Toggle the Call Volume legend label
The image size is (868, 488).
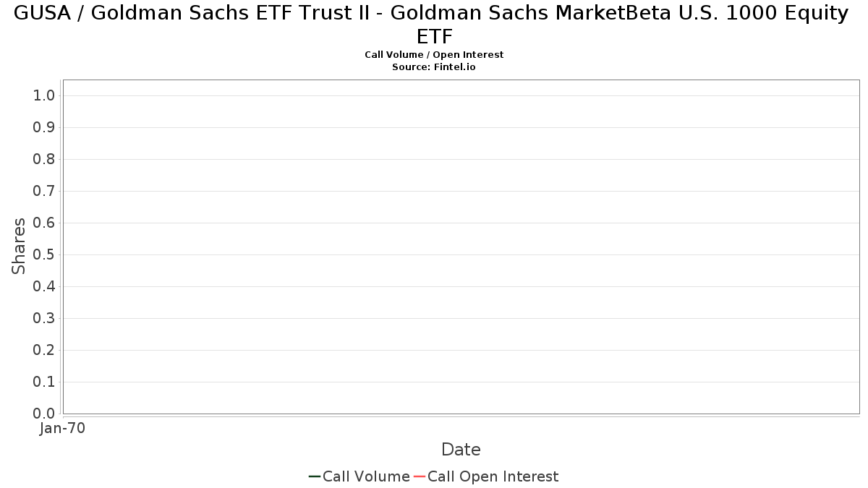click(x=366, y=476)
